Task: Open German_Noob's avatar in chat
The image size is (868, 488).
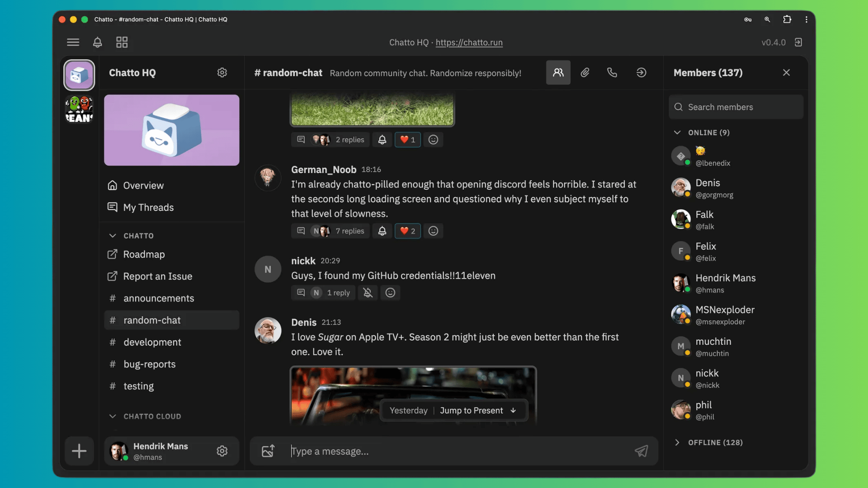Action: 268,178
